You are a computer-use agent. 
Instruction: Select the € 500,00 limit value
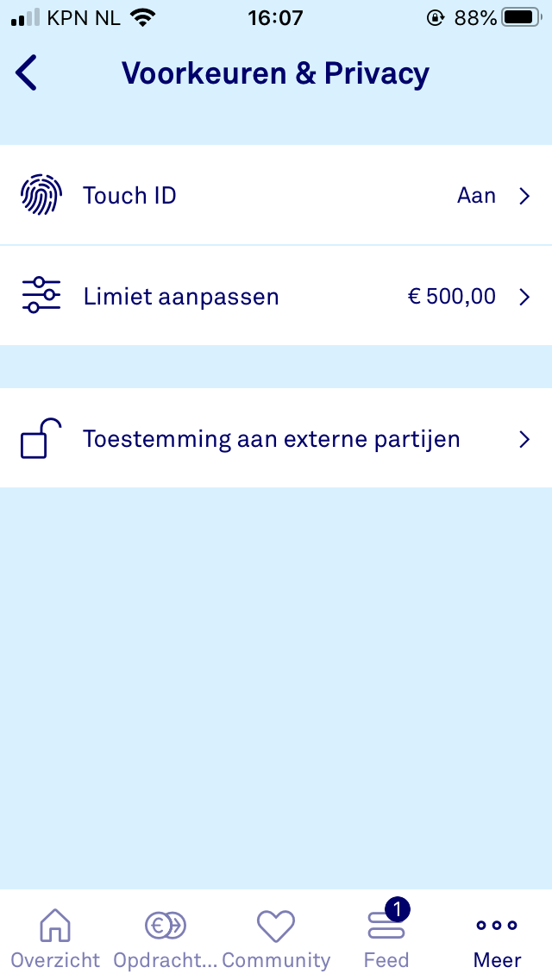point(451,296)
